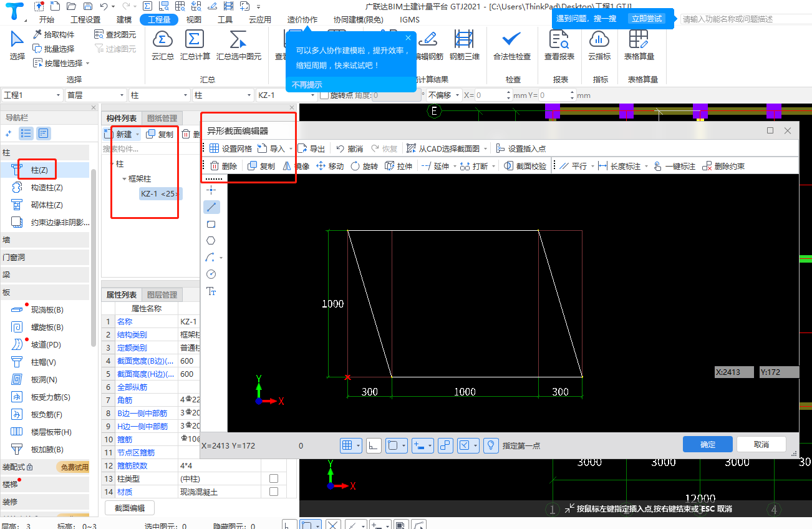812x529 pixels.
Task: Click the 立即尝试 button
Action: pyautogui.click(x=646, y=19)
